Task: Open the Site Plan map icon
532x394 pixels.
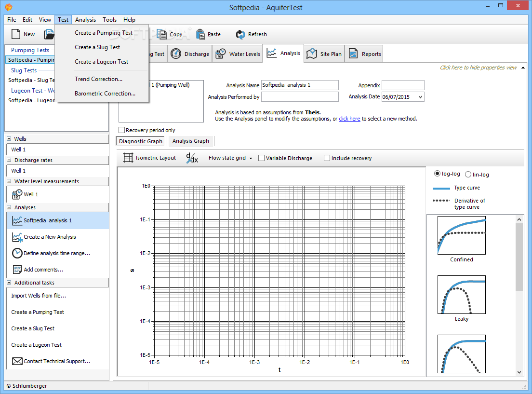Action: click(311, 54)
